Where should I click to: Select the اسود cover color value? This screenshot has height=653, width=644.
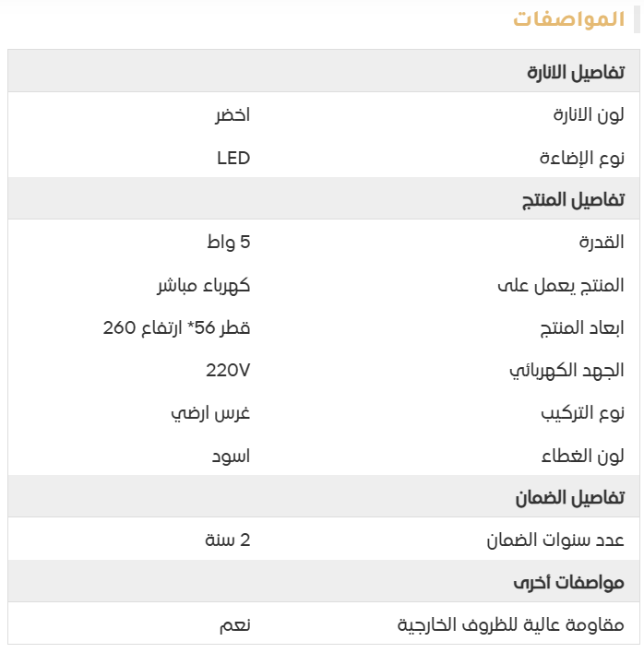pyautogui.click(x=232, y=455)
